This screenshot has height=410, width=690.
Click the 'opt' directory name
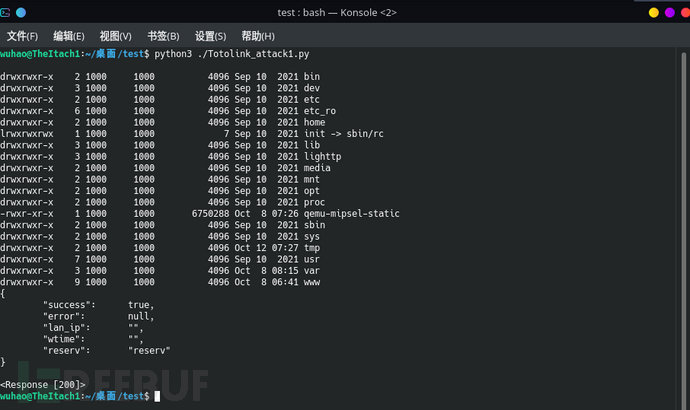[312, 191]
